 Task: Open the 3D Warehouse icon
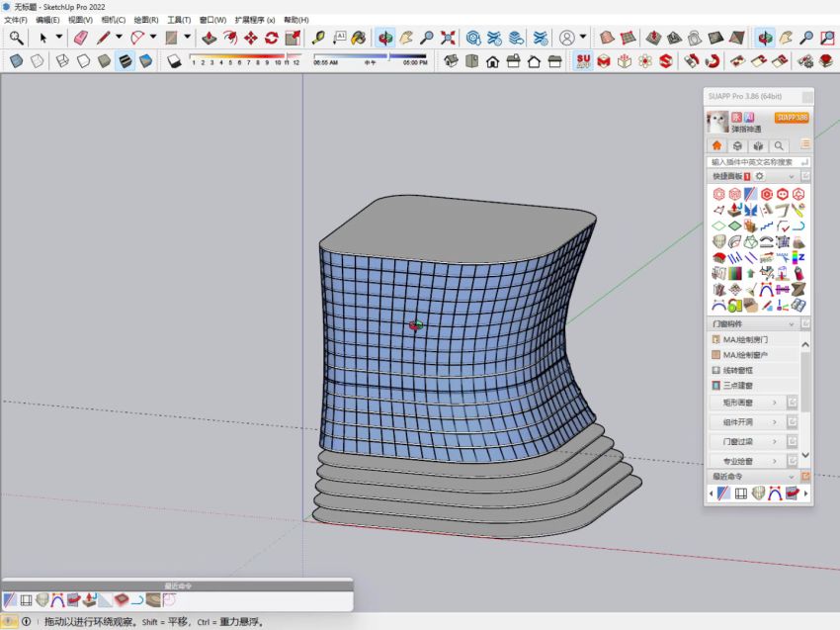(473, 38)
